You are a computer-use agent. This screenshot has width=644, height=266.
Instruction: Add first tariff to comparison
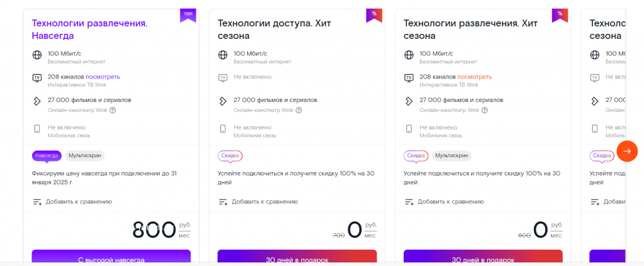click(x=72, y=202)
